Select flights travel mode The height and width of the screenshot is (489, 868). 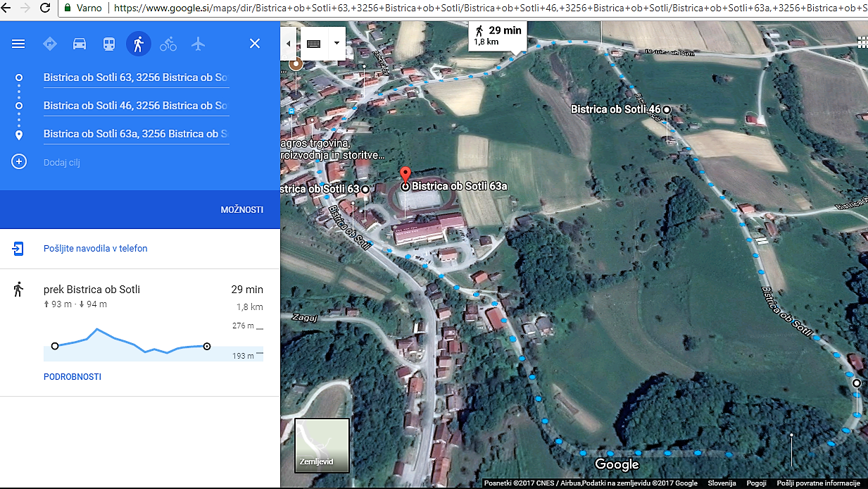tap(198, 44)
